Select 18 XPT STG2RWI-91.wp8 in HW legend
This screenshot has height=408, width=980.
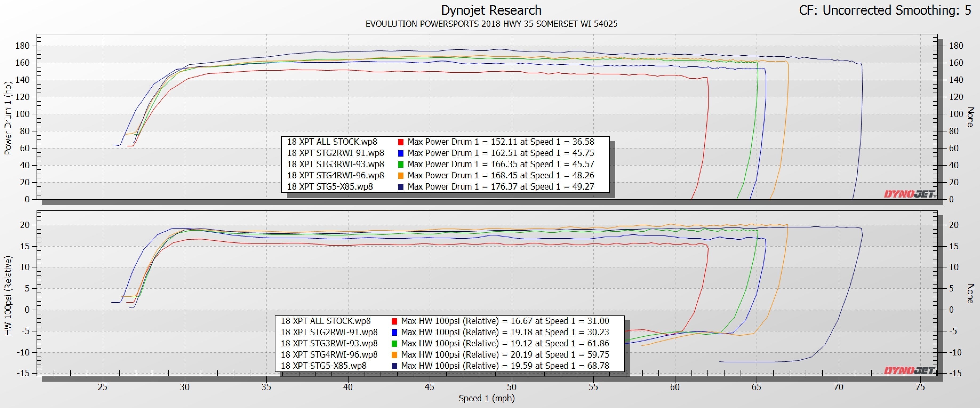pos(329,332)
